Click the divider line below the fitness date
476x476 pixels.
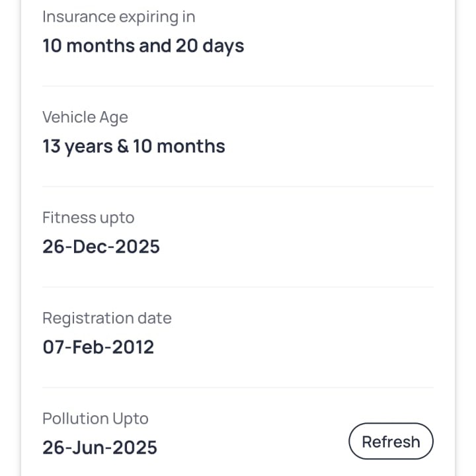pos(238,287)
